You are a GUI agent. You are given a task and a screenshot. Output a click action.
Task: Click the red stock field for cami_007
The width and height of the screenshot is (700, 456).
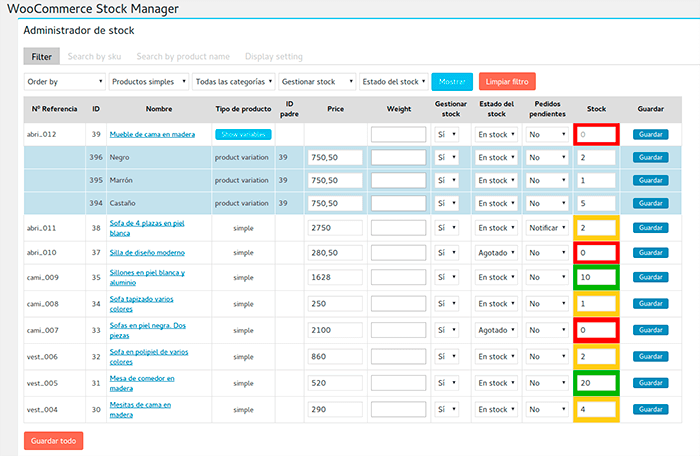tap(596, 330)
